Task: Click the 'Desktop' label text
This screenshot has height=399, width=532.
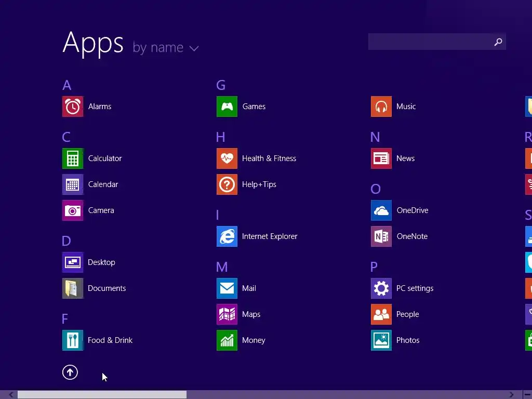Action: click(x=101, y=262)
